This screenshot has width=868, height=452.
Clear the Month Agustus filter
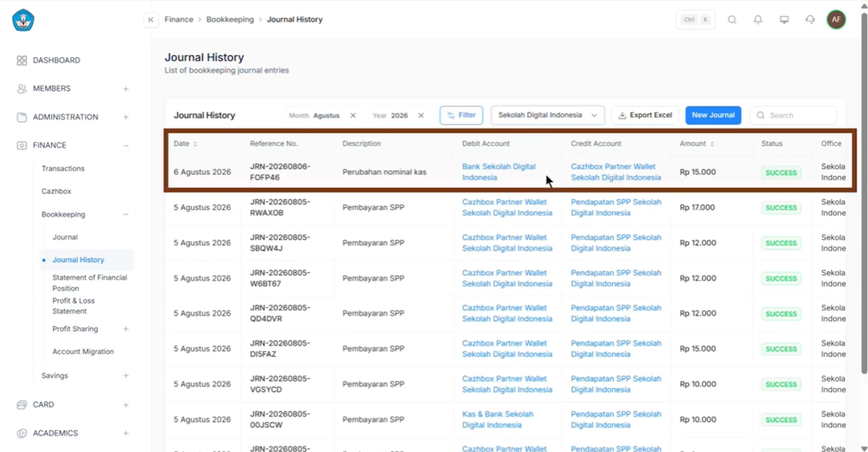point(353,115)
